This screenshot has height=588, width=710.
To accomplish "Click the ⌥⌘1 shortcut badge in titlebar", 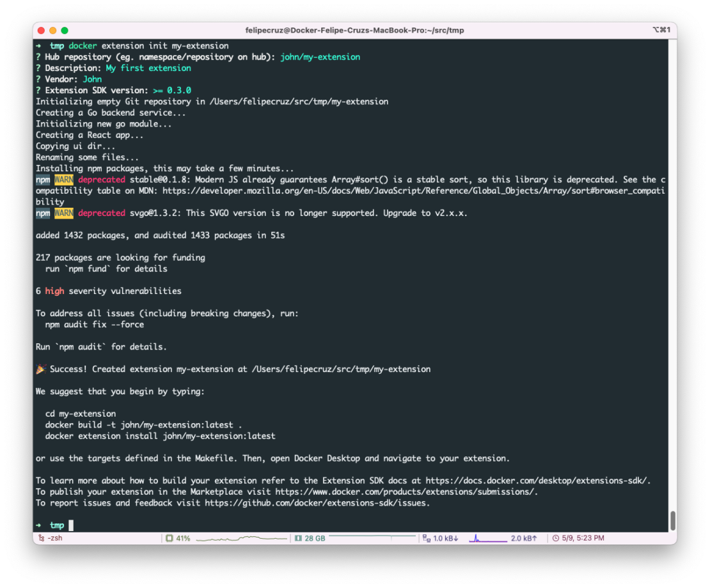I will click(660, 29).
